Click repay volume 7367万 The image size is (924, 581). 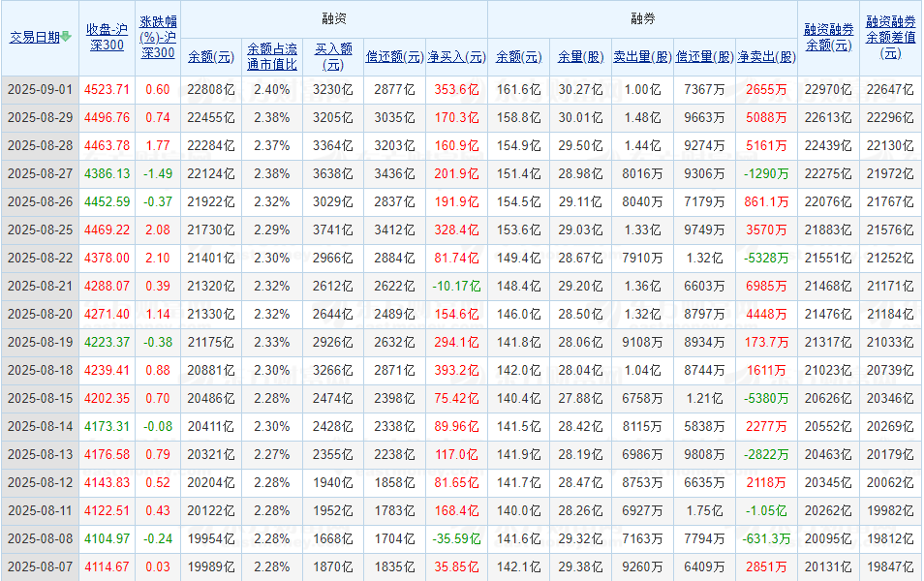pos(704,89)
